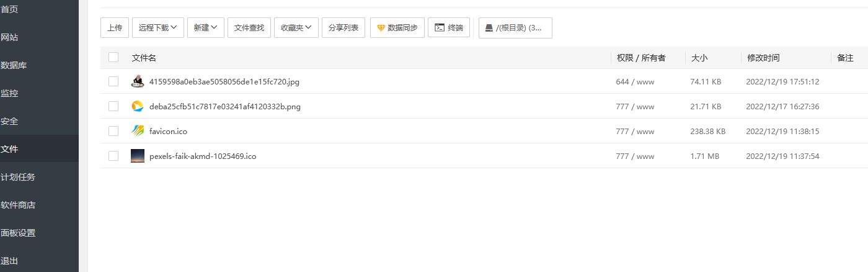Viewport: 868px width, 272px height.
Task: Toggle the select-all checkbox in the header
Action: click(113, 57)
